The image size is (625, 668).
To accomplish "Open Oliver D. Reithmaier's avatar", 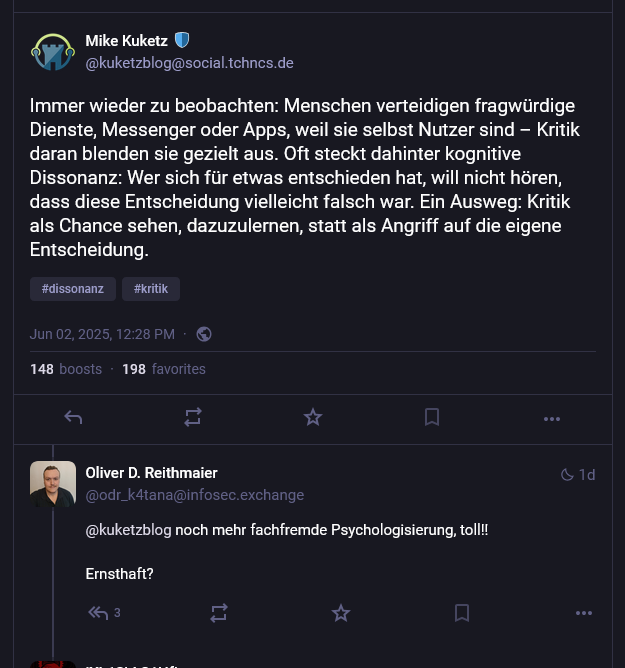I will point(53,484).
